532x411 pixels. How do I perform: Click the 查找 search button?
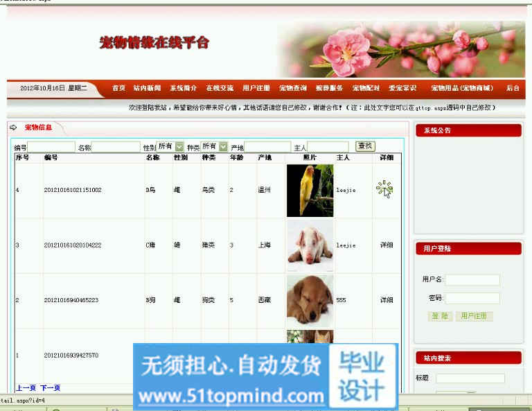[365, 146]
